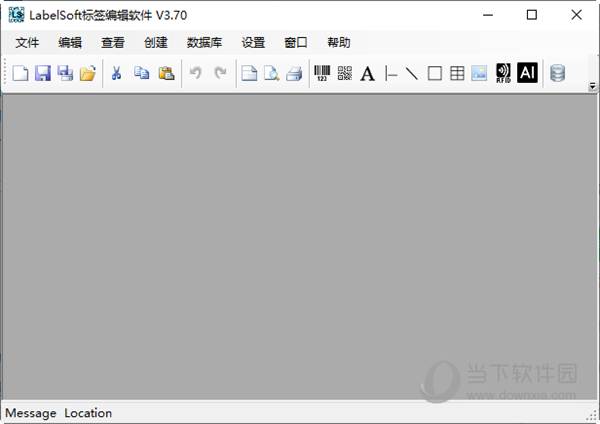Insert a QR code object

click(345, 73)
